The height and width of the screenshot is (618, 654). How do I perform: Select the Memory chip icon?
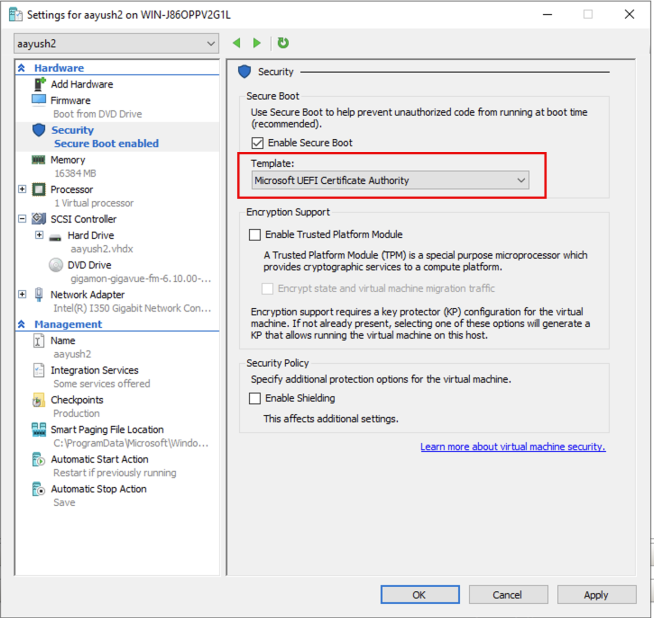[39, 160]
